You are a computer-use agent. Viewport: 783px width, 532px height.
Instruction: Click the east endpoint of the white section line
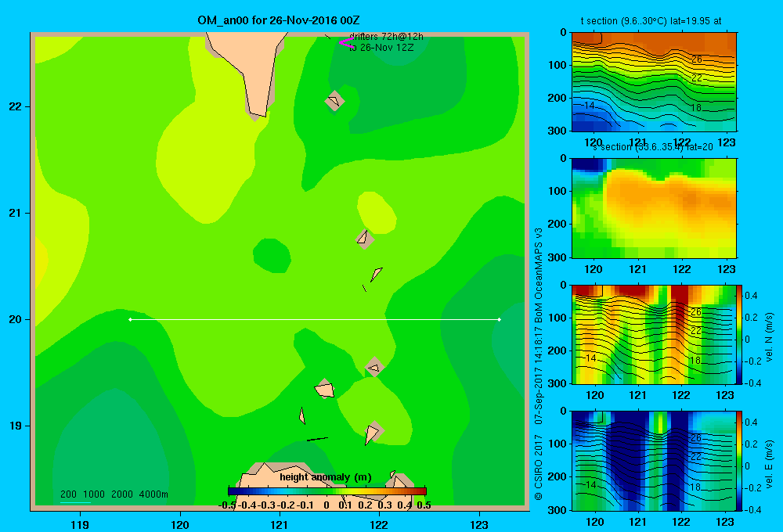(x=500, y=319)
